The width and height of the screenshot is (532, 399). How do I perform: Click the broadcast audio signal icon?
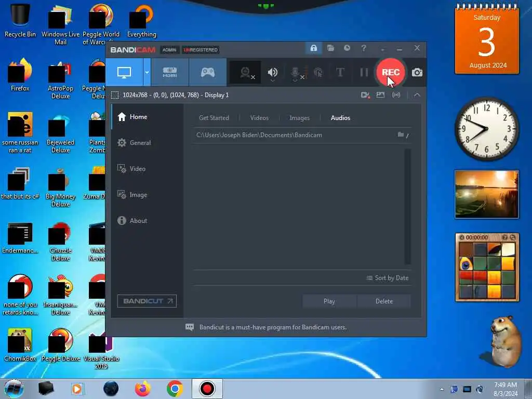click(396, 95)
